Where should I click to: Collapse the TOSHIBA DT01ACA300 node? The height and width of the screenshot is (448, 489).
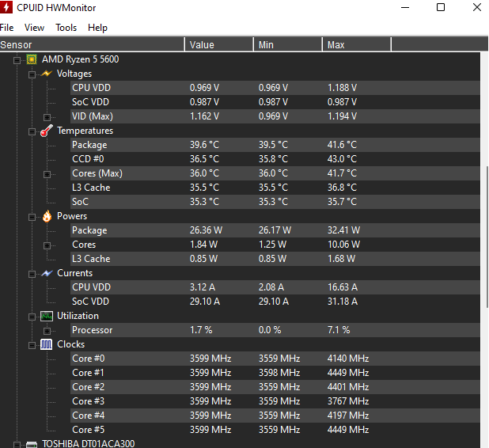pos(17,445)
